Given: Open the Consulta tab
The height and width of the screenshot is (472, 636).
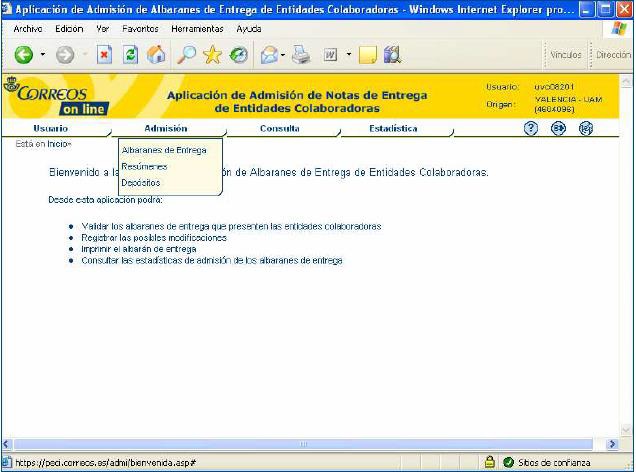Looking at the screenshot, I should pos(279,129).
